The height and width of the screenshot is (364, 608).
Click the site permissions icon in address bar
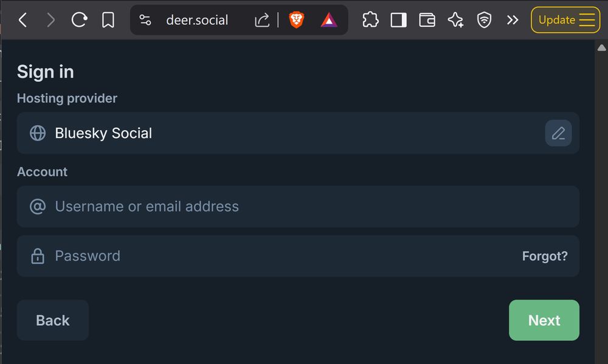point(145,19)
